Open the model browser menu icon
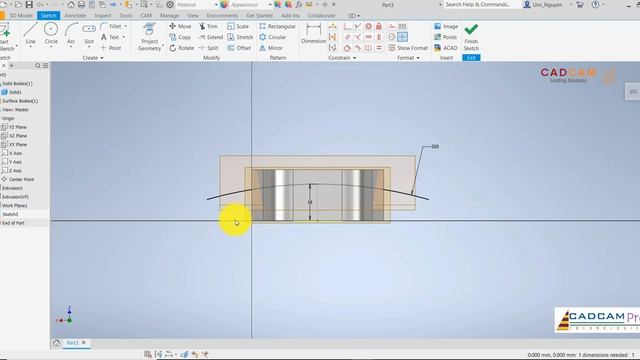The height and width of the screenshot is (360, 640). 45,66
